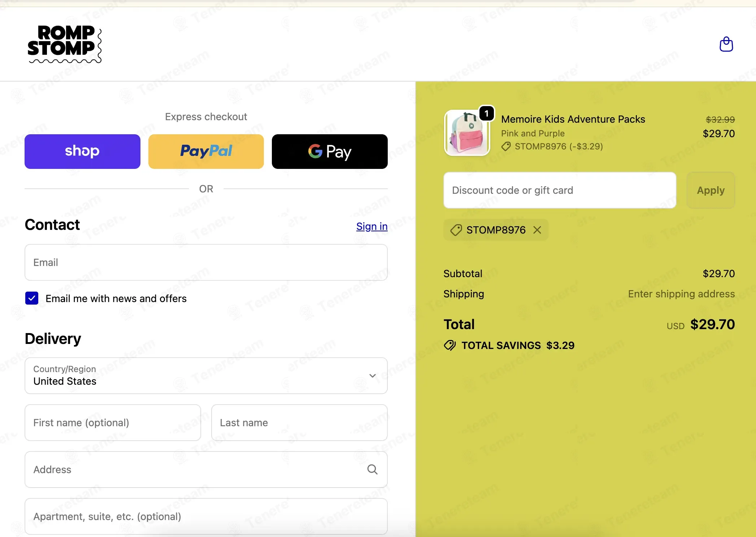Pay with PayPal button
Image resolution: width=756 pixels, height=537 pixels.
(x=206, y=152)
